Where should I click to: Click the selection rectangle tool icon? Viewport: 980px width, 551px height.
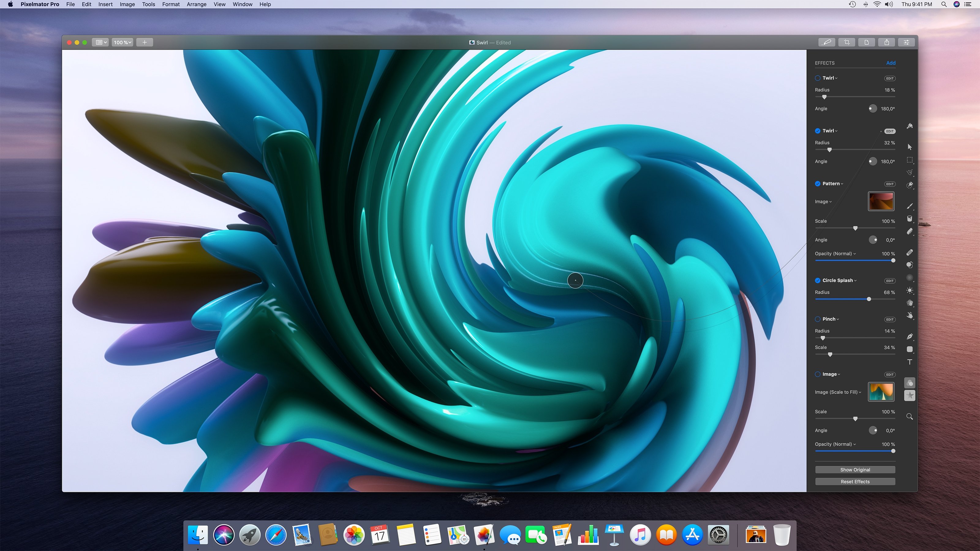910,160
